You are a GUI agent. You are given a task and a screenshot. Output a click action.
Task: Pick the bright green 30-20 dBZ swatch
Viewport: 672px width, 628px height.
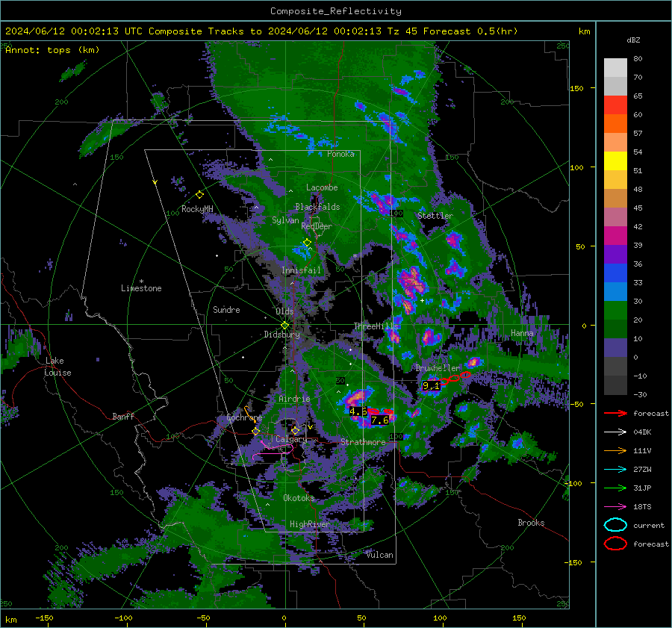(615, 311)
